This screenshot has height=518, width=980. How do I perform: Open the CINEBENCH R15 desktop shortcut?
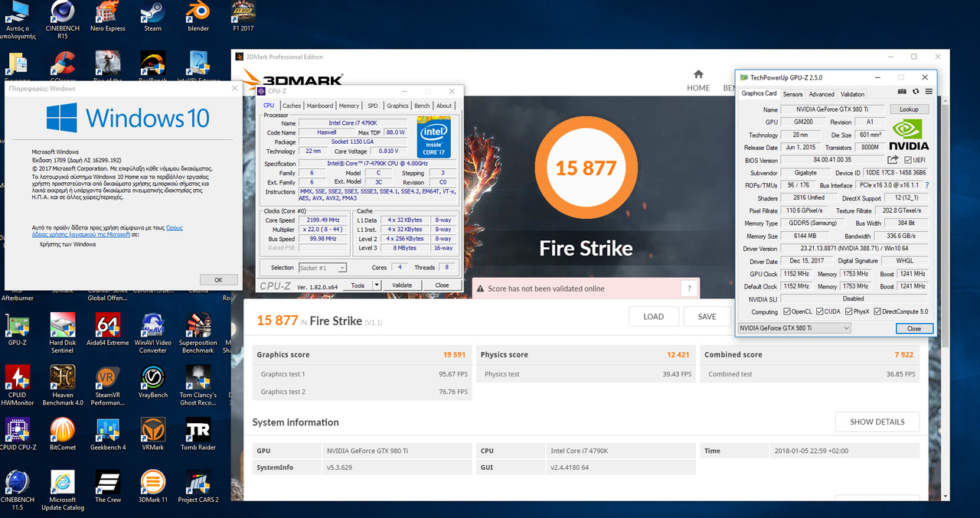point(62,20)
